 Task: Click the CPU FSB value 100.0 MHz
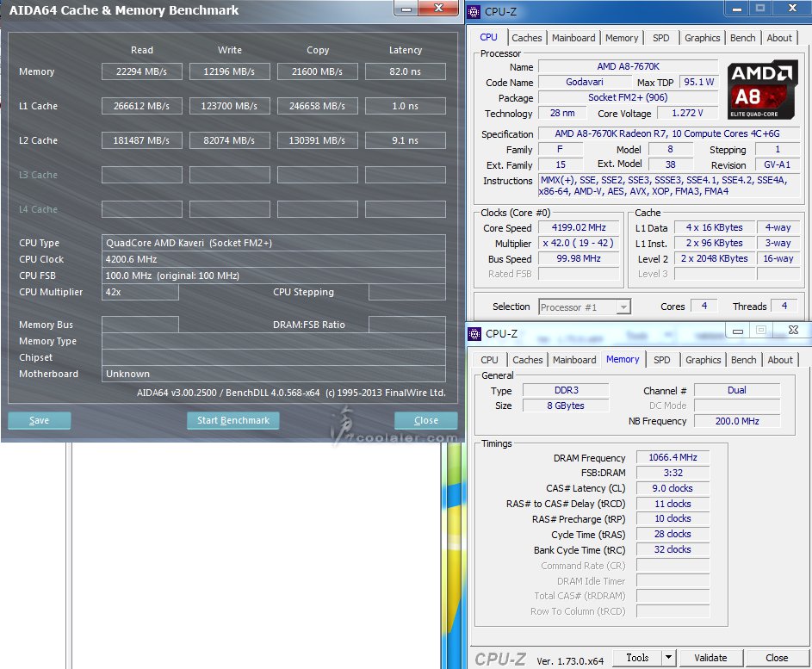coord(274,276)
